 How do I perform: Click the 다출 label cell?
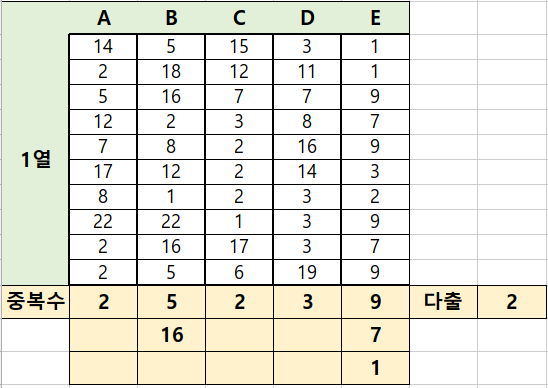pos(443,302)
